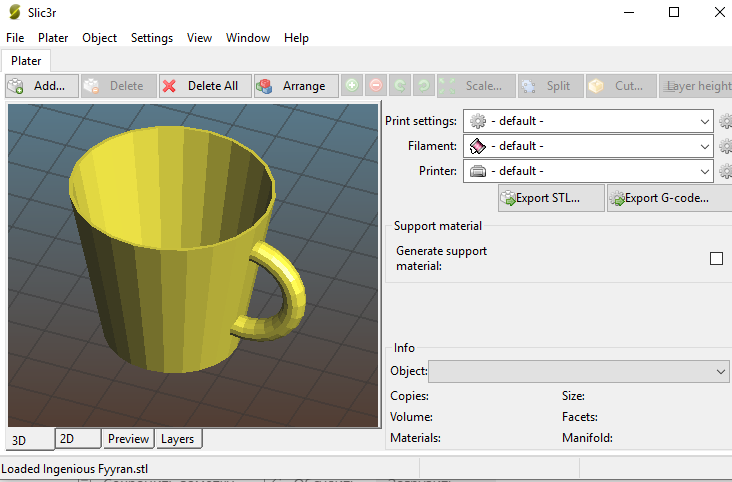Open the gear next to Printer preset

pyautogui.click(x=725, y=171)
